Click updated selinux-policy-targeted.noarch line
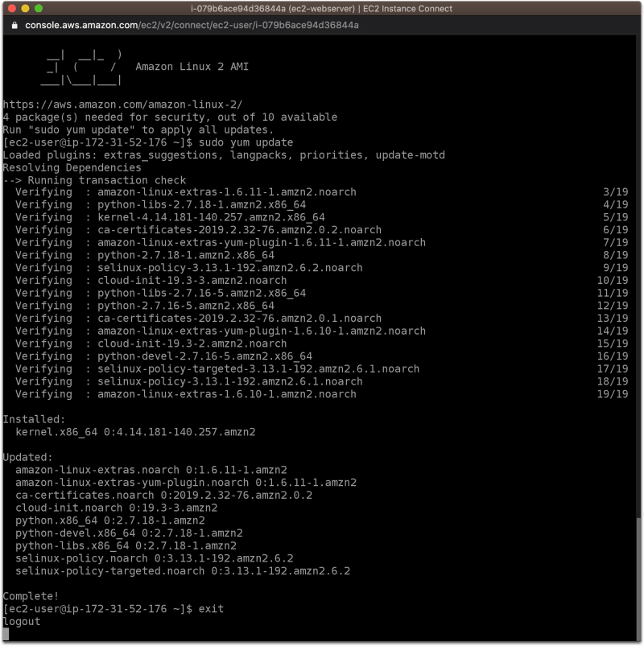The height and width of the screenshot is (646, 644). [183, 571]
